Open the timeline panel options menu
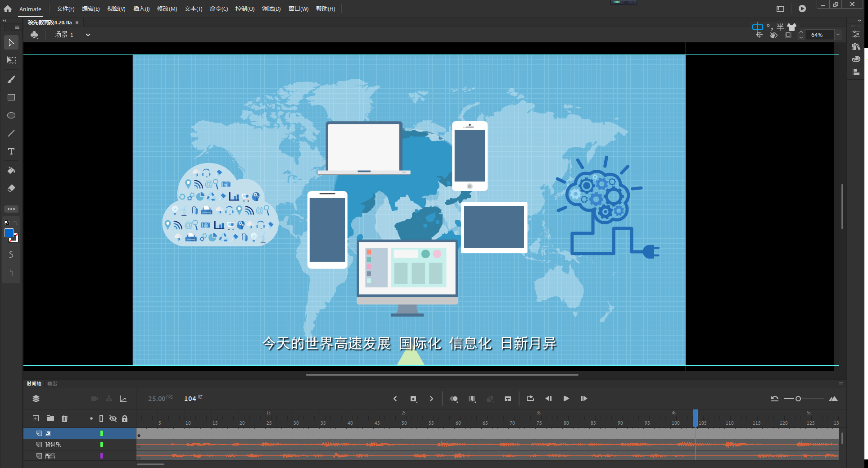 coord(841,384)
